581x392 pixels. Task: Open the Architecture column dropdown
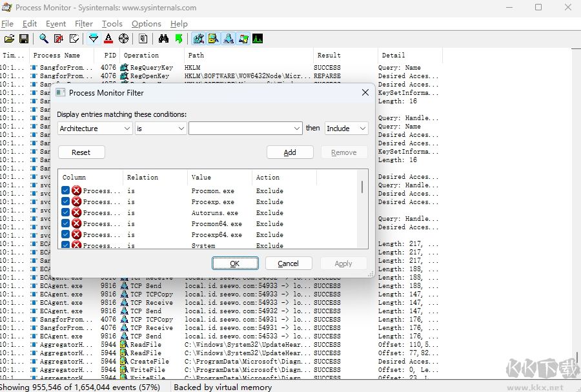point(95,129)
